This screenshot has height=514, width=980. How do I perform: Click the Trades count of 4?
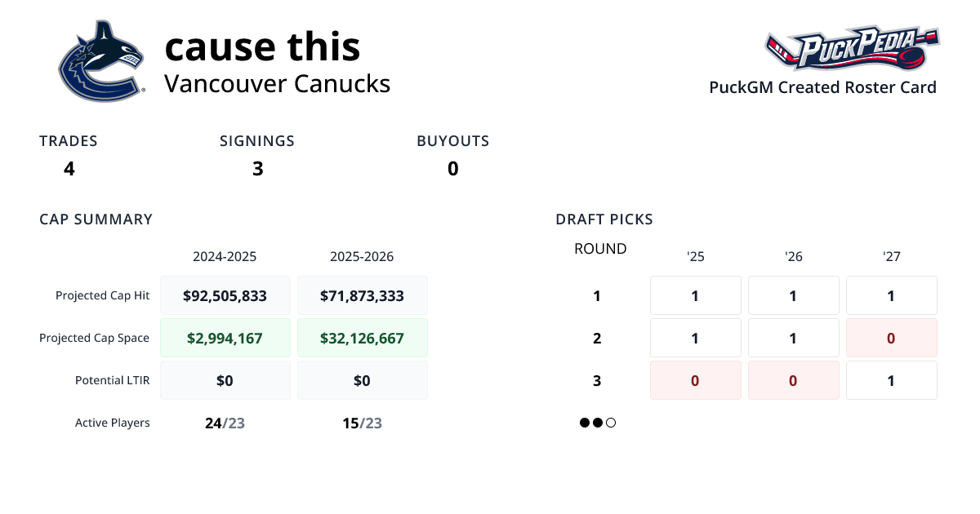[x=69, y=169]
